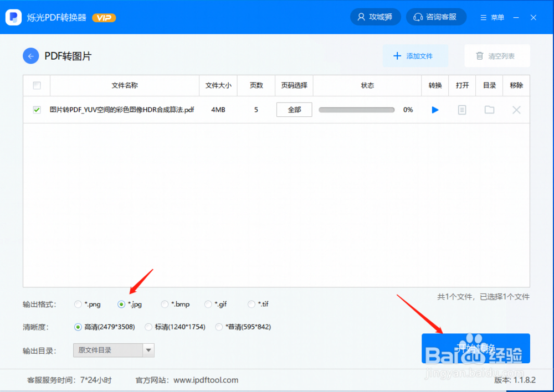Choose 标准(1240*1754) clarity option
The height and width of the screenshot is (392, 554).
click(x=148, y=327)
